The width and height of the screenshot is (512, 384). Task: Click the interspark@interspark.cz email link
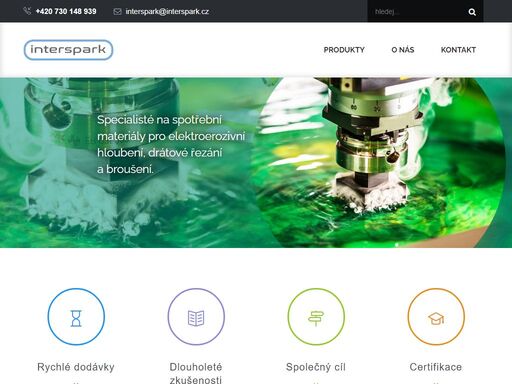tap(167, 12)
